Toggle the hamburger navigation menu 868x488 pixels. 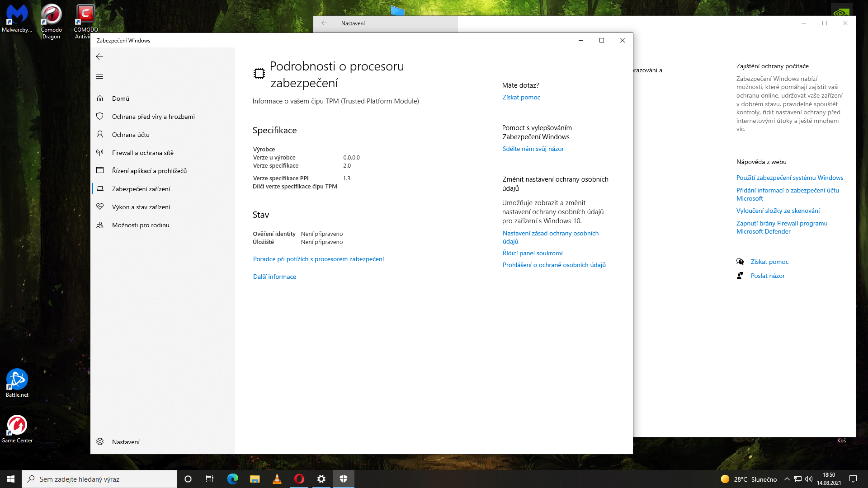99,76
